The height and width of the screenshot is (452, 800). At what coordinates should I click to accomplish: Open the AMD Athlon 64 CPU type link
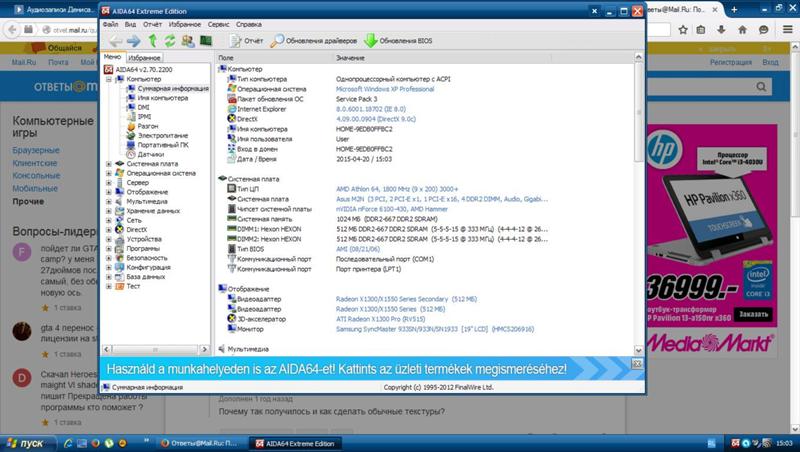tap(397, 189)
